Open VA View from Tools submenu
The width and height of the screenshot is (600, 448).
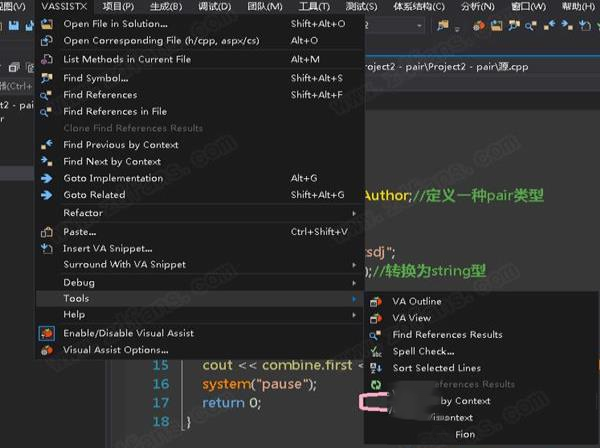(x=412, y=318)
